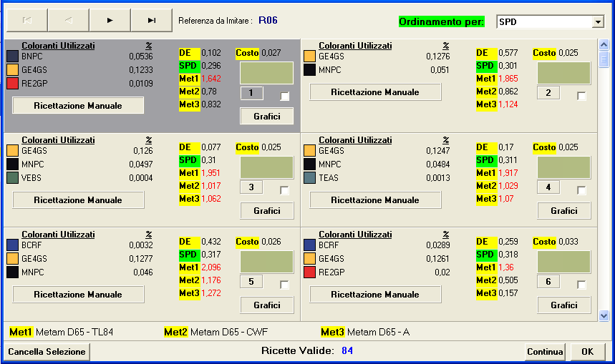Click the red RE2GP colorant swatch in recipe 1

pos(12,84)
